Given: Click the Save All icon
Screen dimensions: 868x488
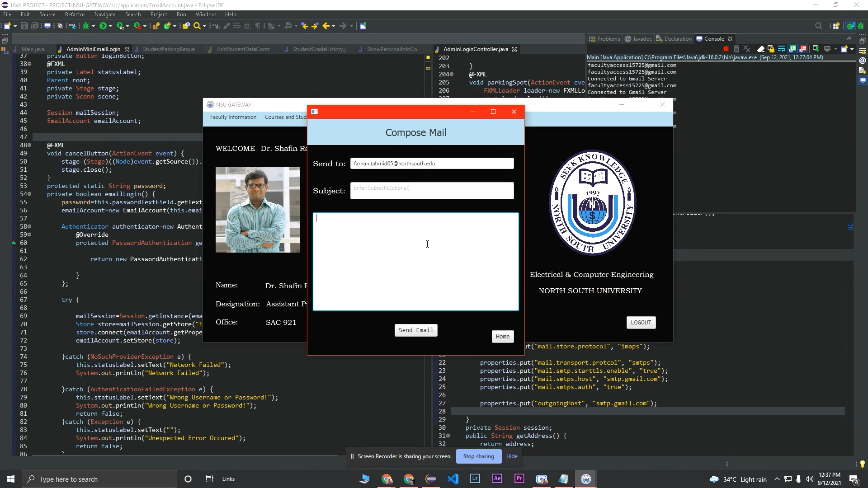Looking at the screenshot, I should click(x=35, y=26).
